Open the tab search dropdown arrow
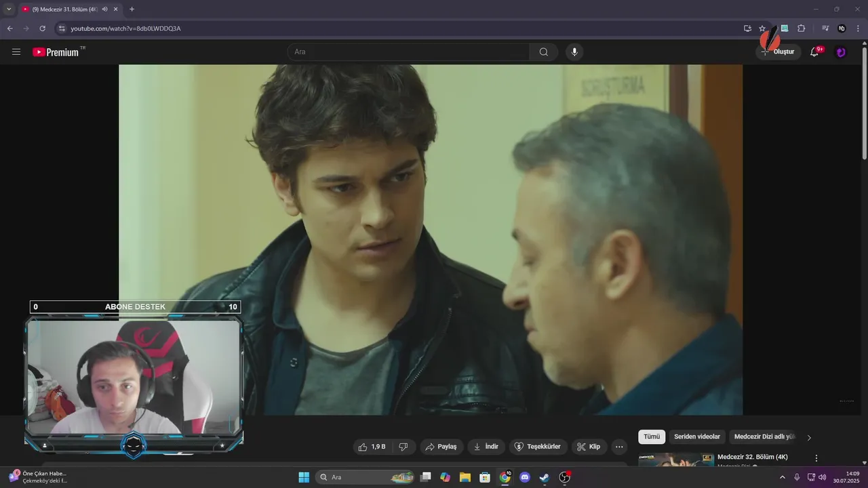Screen dimensions: 868x488 (8, 9)
